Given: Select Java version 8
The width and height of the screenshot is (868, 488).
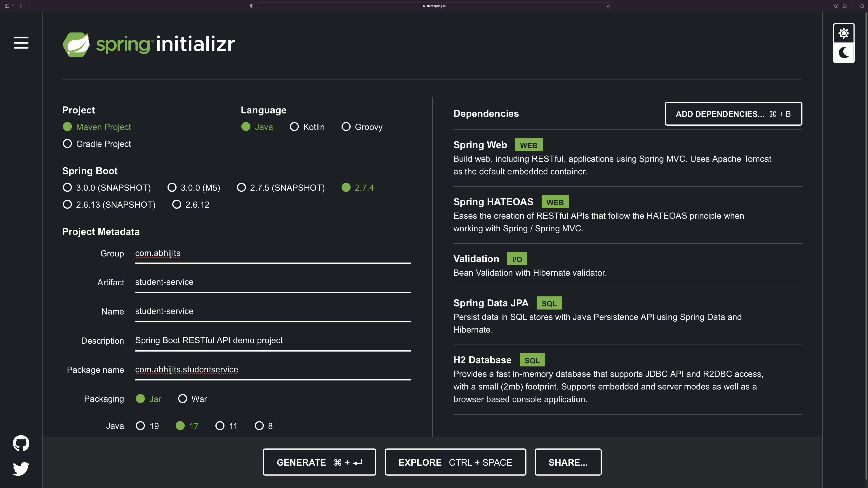Looking at the screenshot, I should click(x=264, y=426).
